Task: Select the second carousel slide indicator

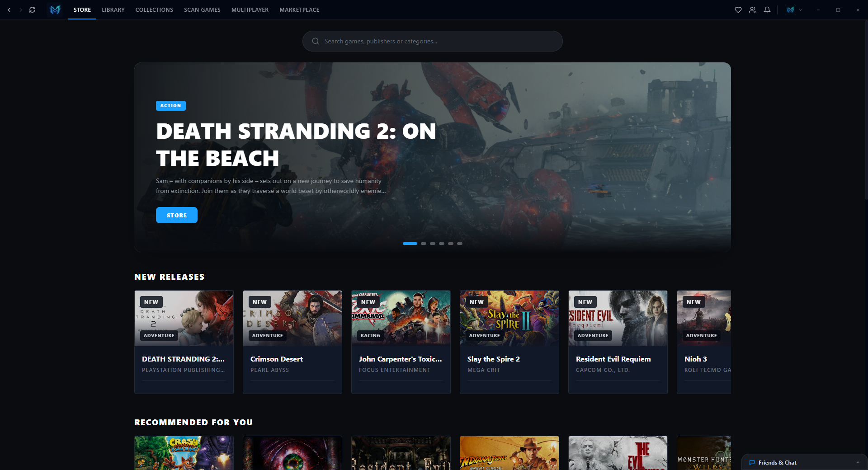Action: coord(424,244)
